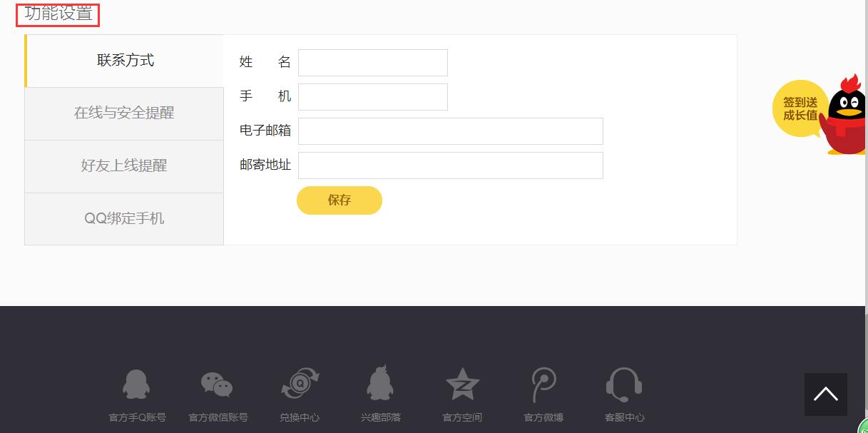Click the back-to-top arrow button

coord(826,394)
